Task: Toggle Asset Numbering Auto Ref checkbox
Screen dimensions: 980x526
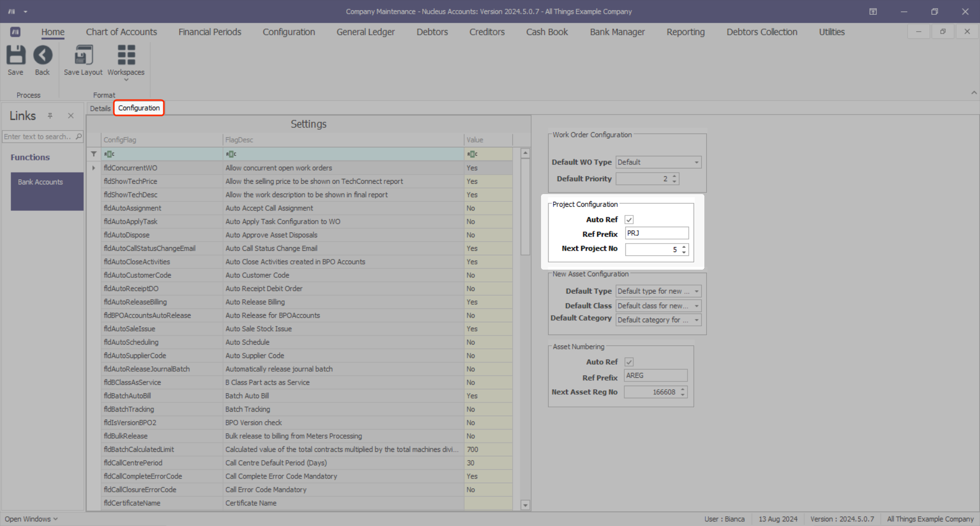Action: click(x=629, y=362)
